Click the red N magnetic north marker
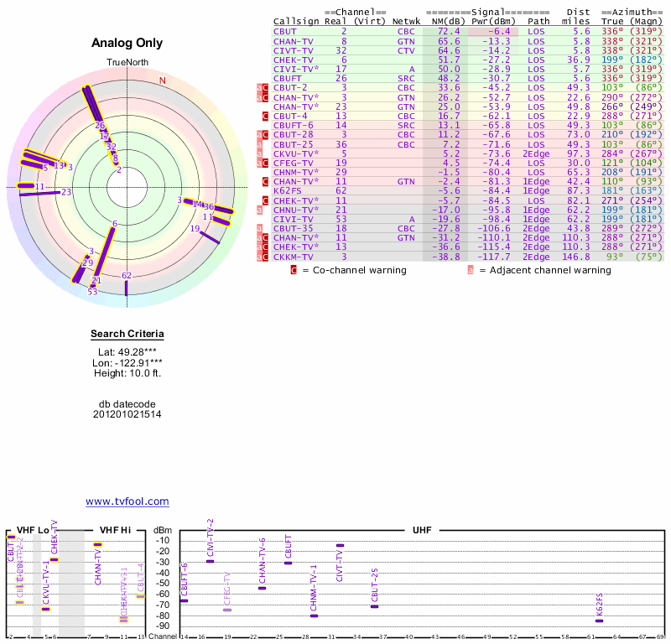 pyautogui.click(x=163, y=80)
